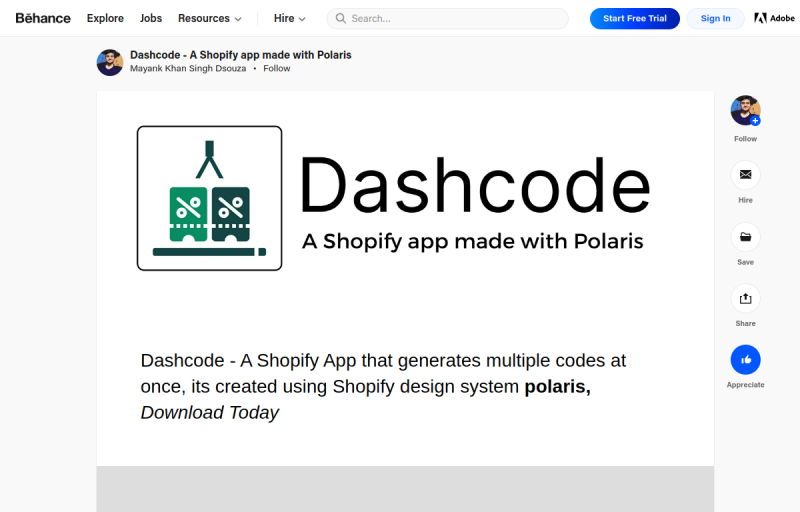Click the Sign In button
The width and height of the screenshot is (800, 512).
715,18
